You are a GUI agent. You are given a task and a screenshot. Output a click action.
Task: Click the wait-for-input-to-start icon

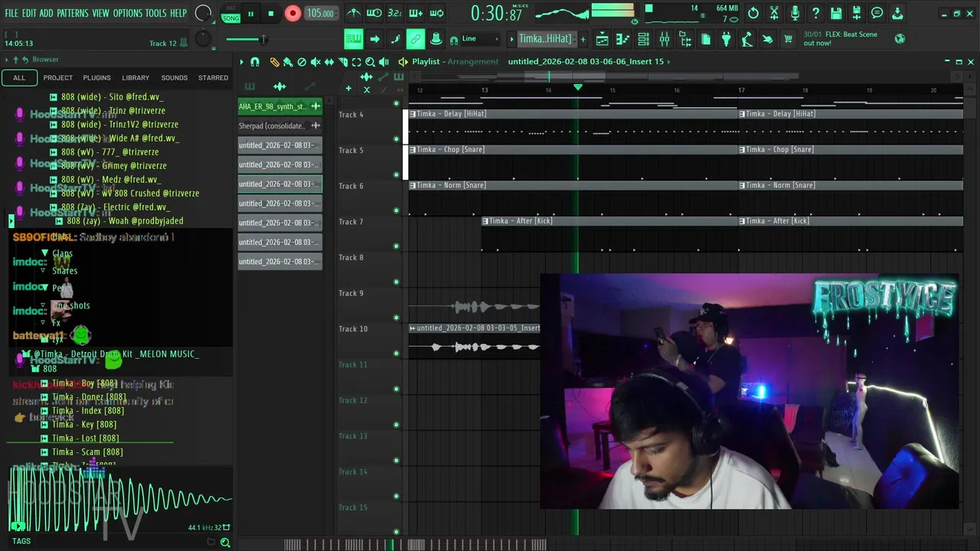(374, 13)
